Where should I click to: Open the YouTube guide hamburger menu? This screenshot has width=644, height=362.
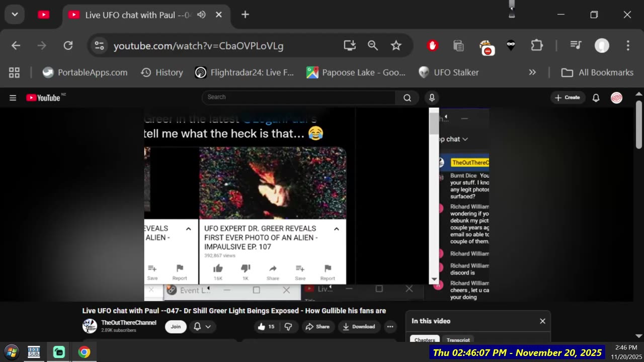point(13,98)
